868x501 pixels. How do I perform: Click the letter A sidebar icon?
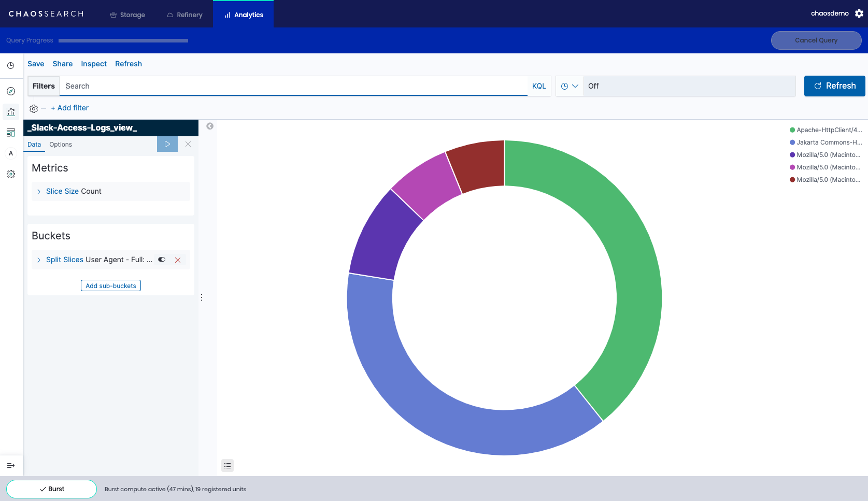click(10, 153)
